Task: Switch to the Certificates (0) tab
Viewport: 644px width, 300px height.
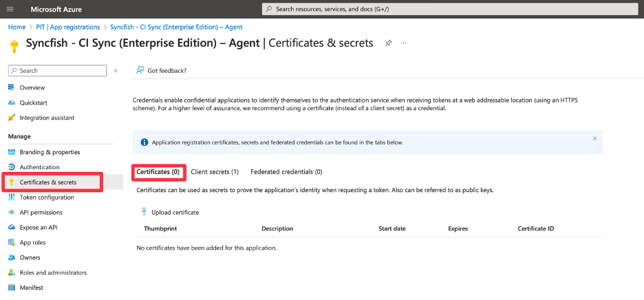Action: click(158, 172)
